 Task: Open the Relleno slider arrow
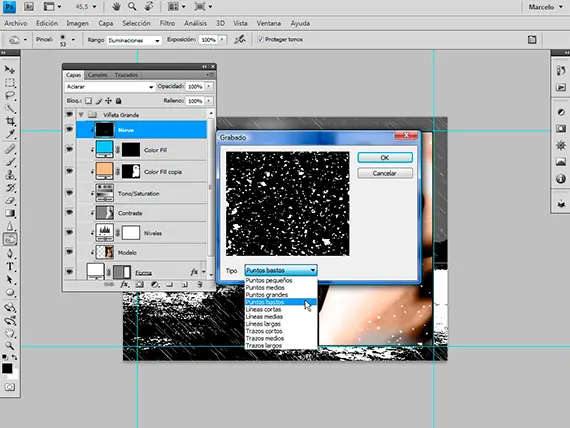point(209,101)
